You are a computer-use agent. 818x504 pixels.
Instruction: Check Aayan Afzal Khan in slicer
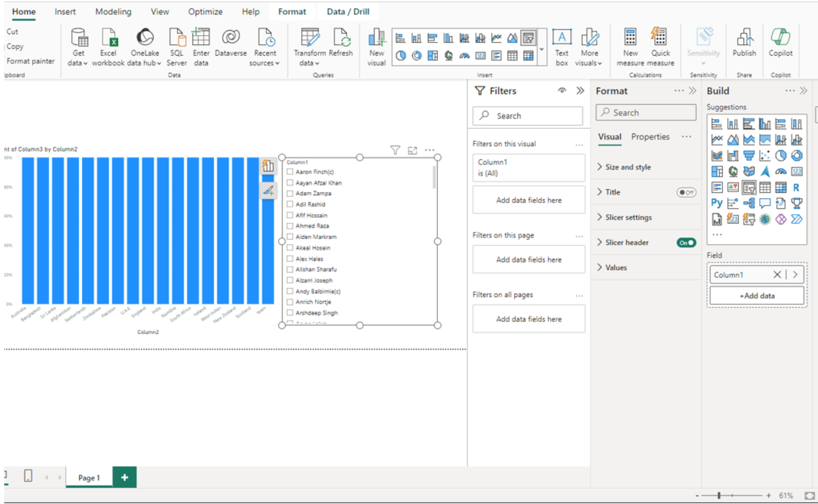tap(290, 182)
